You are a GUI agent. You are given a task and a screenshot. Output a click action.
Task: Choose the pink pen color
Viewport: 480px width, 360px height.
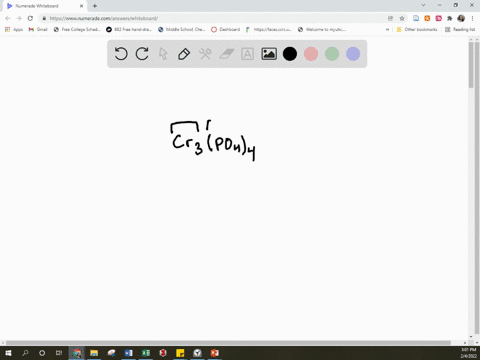pyautogui.click(x=311, y=54)
